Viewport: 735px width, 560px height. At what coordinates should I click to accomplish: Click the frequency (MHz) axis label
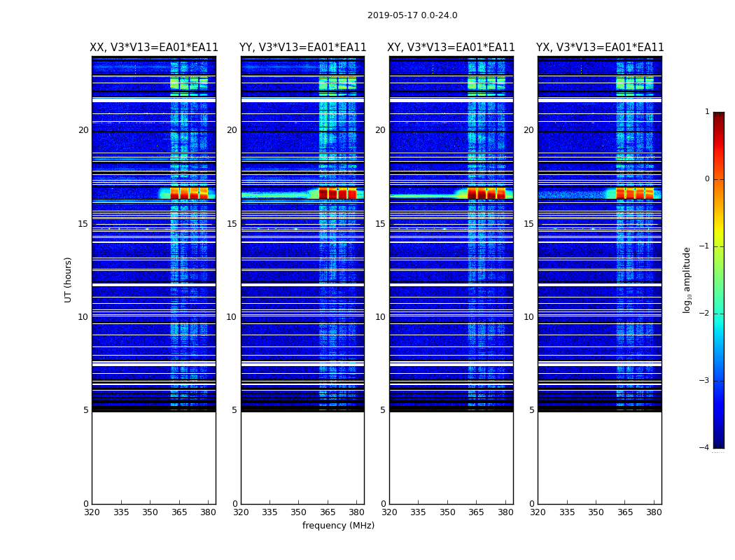[338, 525]
